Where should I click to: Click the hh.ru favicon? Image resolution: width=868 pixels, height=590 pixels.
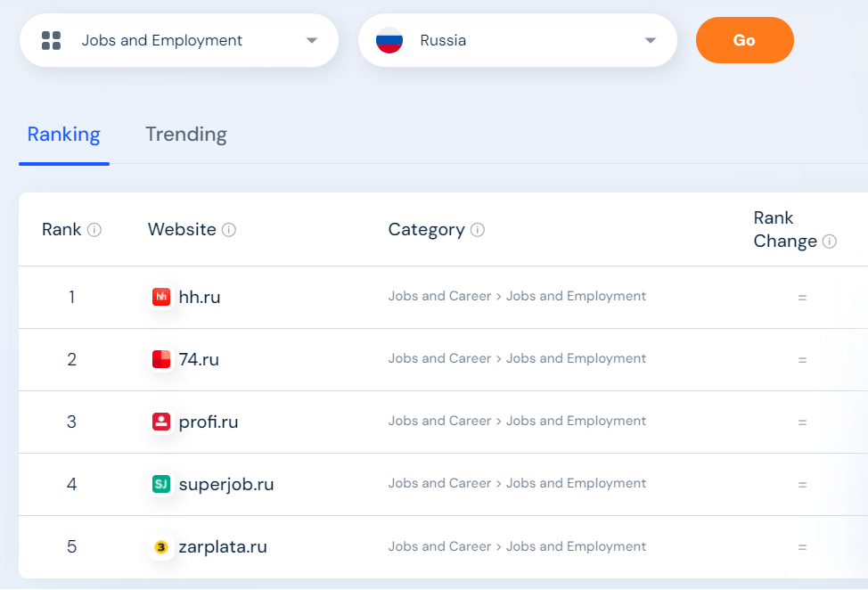tap(161, 297)
